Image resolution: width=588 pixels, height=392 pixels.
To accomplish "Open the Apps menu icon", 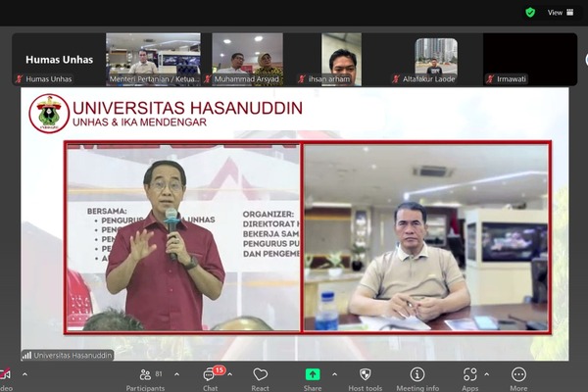I will (469, 374).
